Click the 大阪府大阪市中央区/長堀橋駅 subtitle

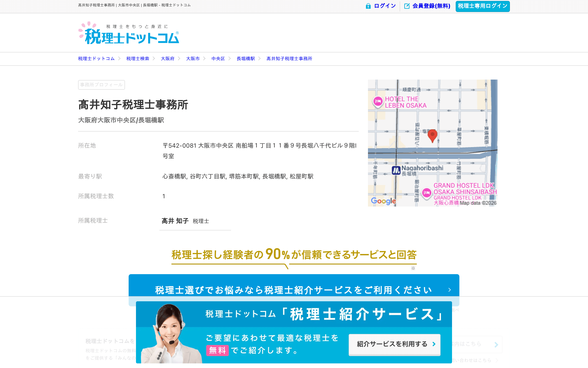(x=121, y=120)
